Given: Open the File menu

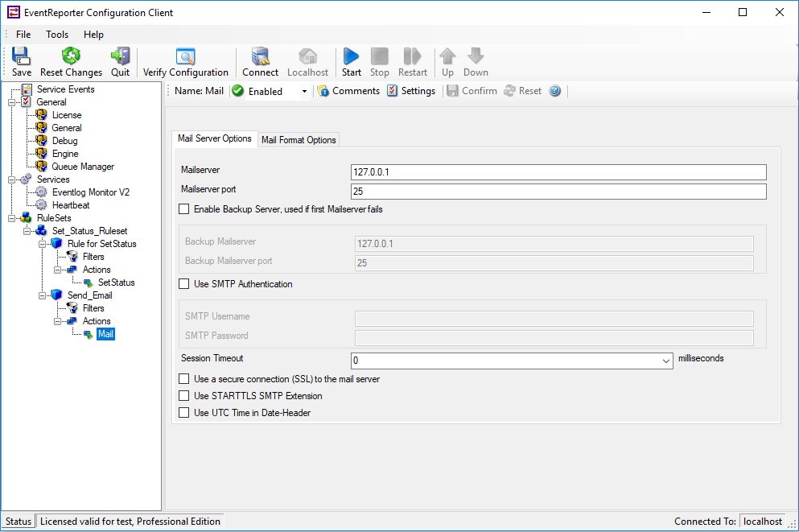Looking at the screenshot, I should (x=23, y=34).
